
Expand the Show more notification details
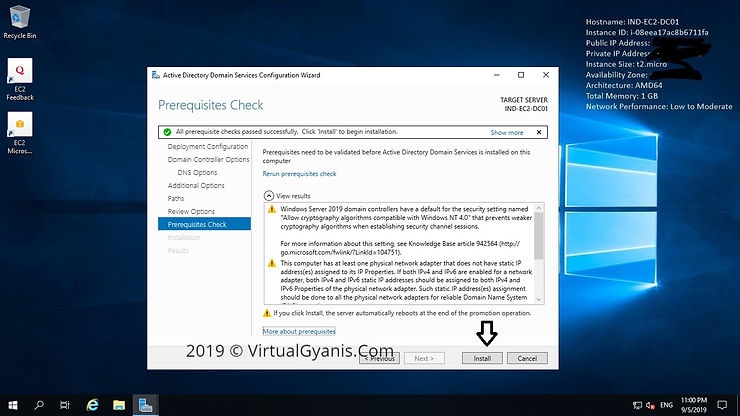point(507,132)
